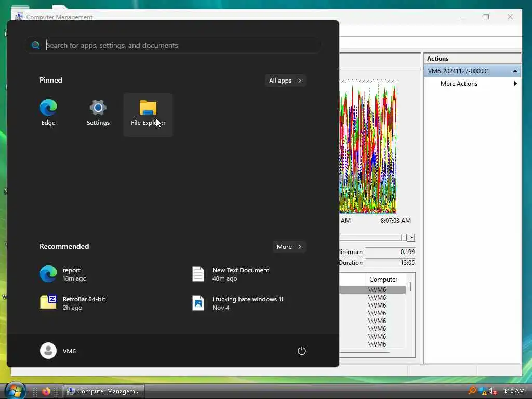Click the Start menu power button

click(x=302, y=351)
